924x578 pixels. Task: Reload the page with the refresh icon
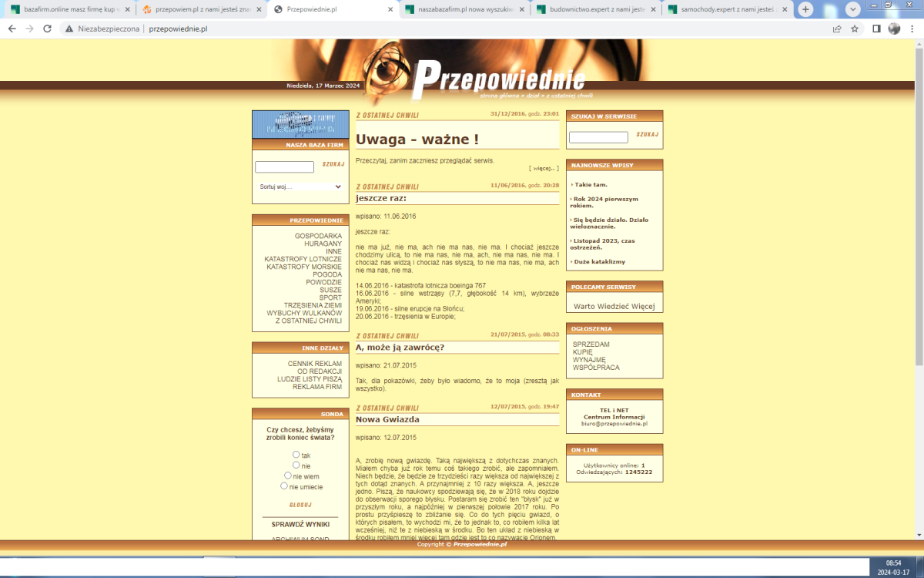(x=47, y=29)
